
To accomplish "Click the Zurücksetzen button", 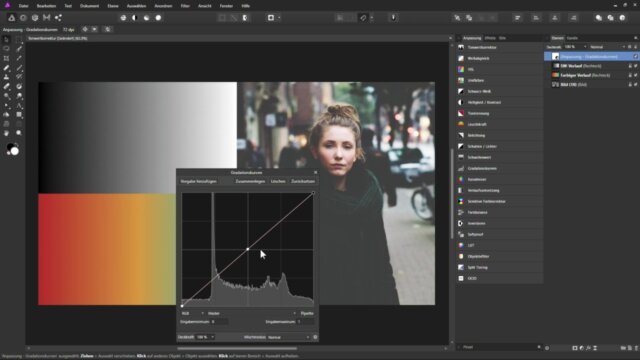I will (303, 181).
